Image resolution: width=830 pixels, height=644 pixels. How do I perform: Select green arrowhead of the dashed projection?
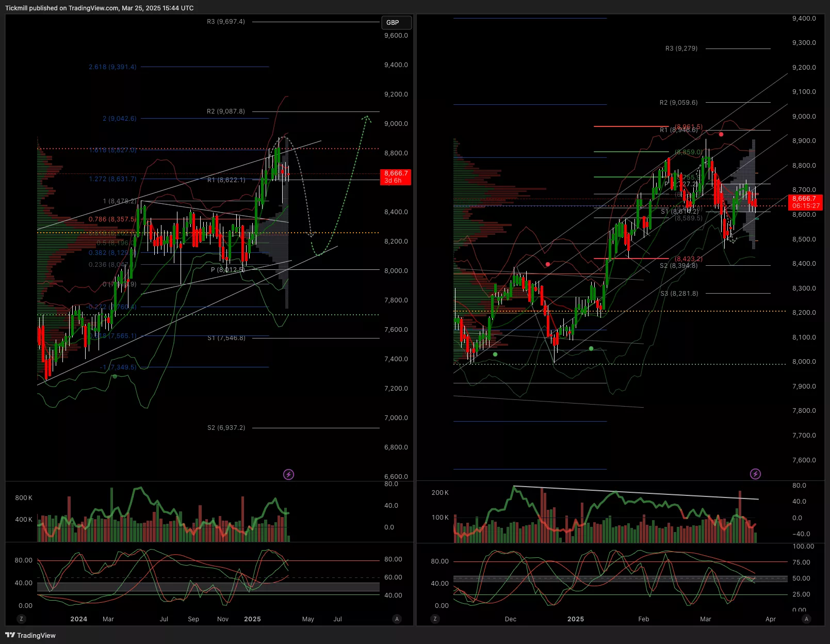tap(366, 118)
